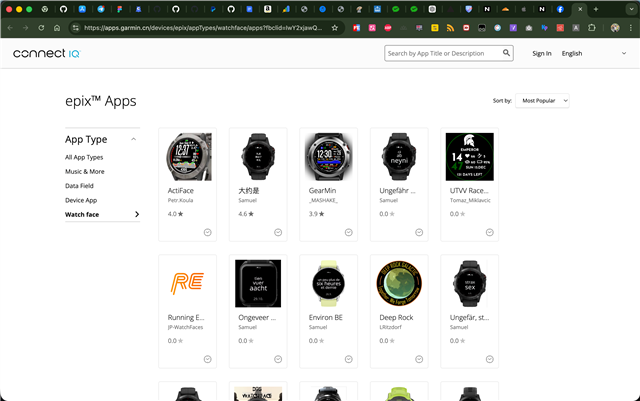
Task: Open the Environ BE watch face thumbnail
Action: coord(328,283)
